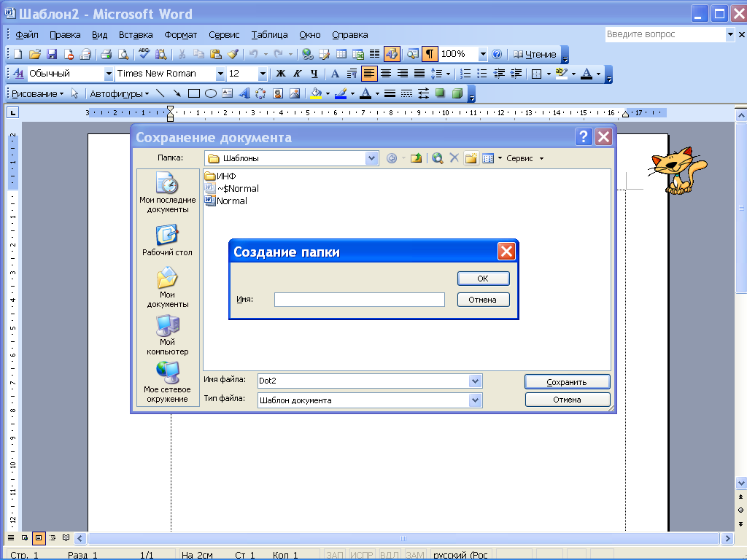Image resolution: width=747 pixels, height=560 pixels.
Task: Select the Line drawing tool
Action: pos(160,93)
